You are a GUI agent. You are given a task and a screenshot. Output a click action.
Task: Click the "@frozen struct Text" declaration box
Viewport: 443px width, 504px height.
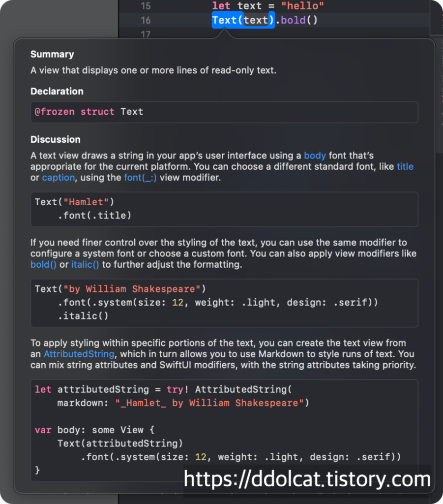(x=224, y=112)
